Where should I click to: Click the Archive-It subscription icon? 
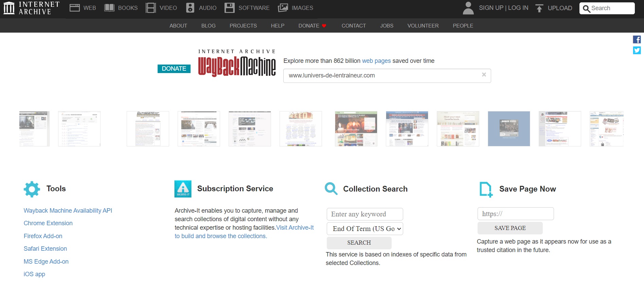point(183,189)
